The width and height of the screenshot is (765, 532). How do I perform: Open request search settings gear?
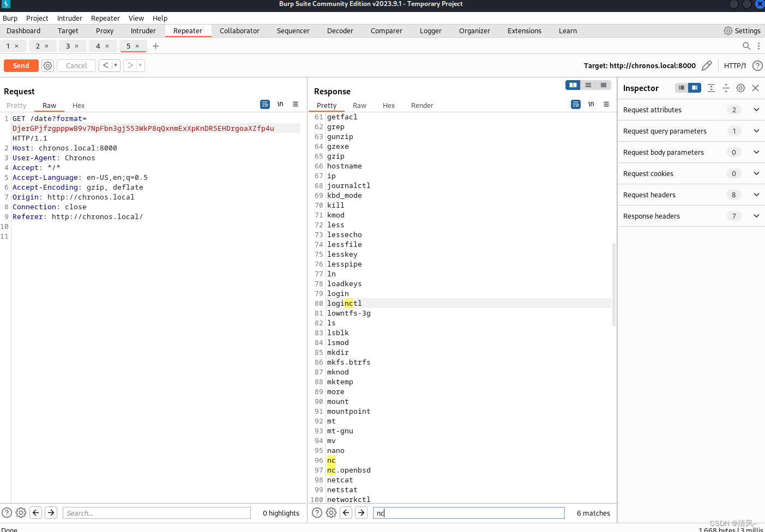[x=21, y=512]
